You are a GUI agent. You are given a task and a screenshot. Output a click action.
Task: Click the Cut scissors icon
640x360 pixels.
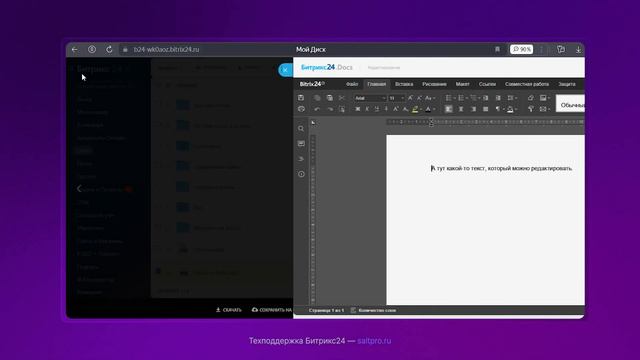(342, 98)
